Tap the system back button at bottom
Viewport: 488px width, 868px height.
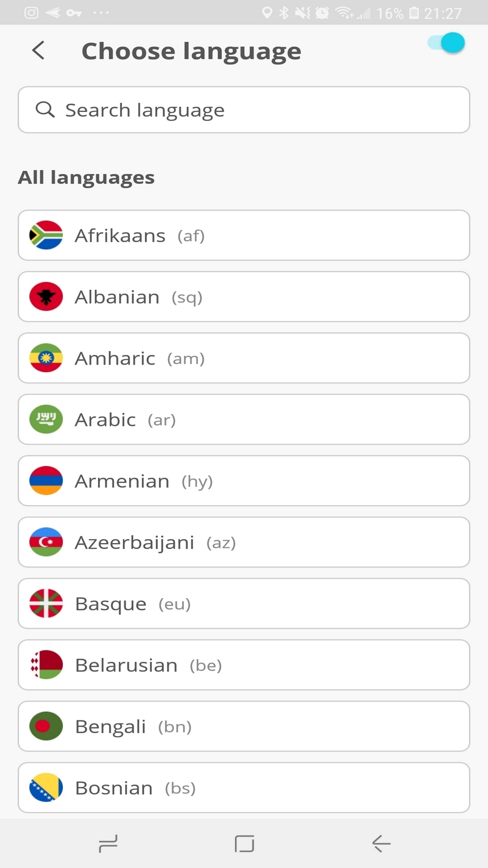tap(381, 844)
